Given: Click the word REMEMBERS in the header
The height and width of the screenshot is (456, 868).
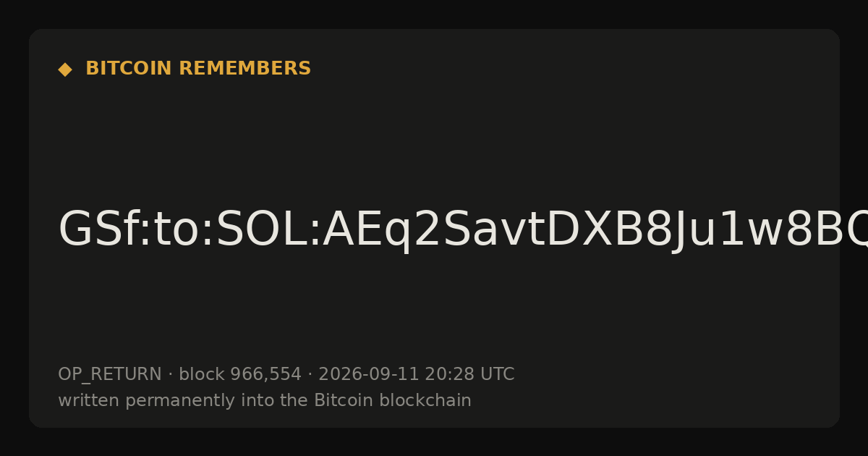Looking at the screenshot, I should point(244,69).
